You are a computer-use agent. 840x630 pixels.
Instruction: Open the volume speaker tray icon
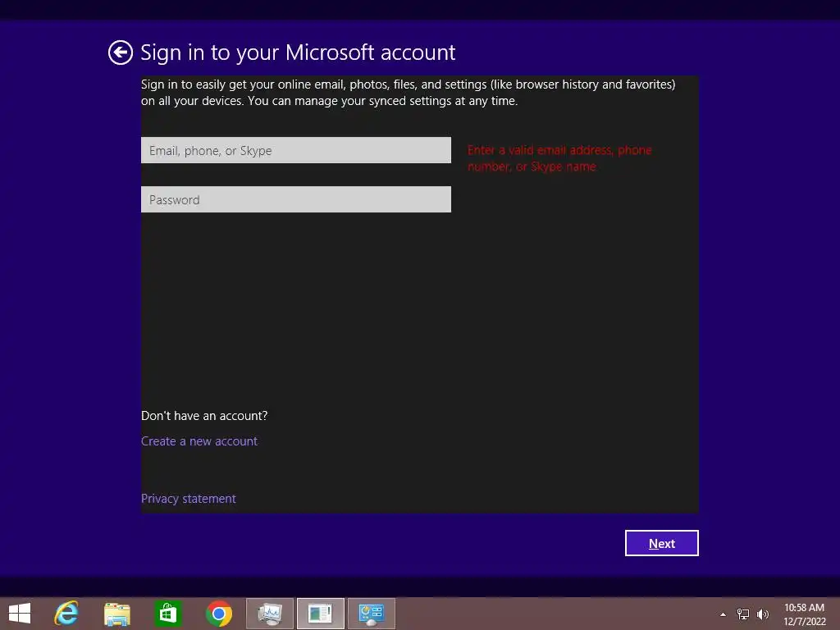pyautogui.click(x=762, y=614)
